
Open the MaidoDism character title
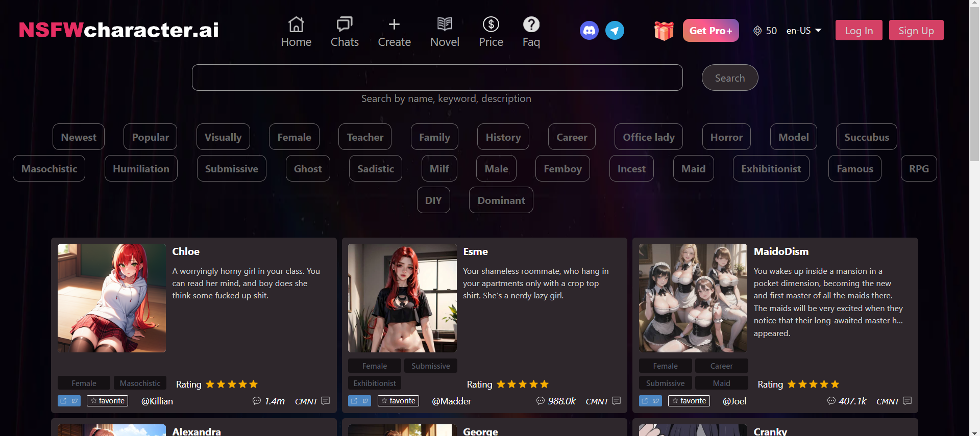[x=781, y=251]
